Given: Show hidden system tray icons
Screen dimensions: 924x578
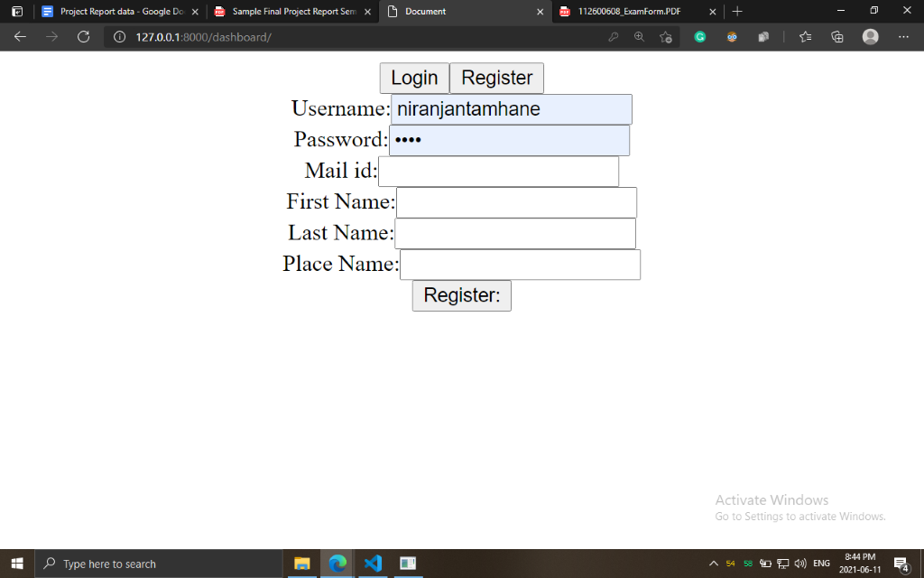Looking at the screenshot, I should tap(714, 564).
